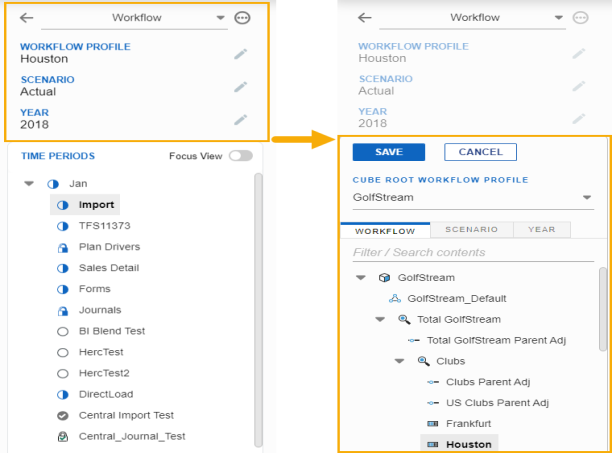612x453 pixels.
Task: Collapse the Jan time period
Action: 28,184
